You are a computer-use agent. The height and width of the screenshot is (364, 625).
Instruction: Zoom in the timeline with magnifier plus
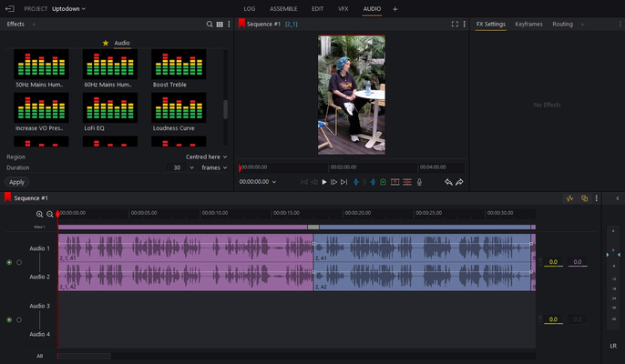click(39, 214)
